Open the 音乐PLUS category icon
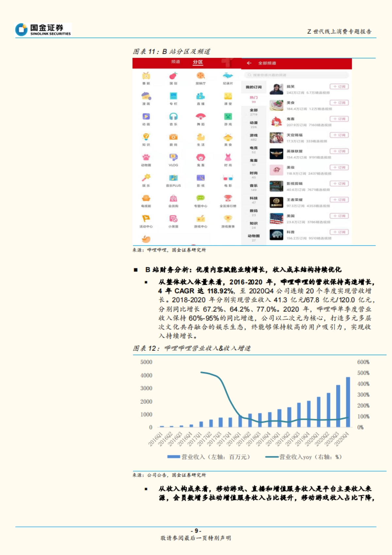The image size is (392, 555). [173, 178]
